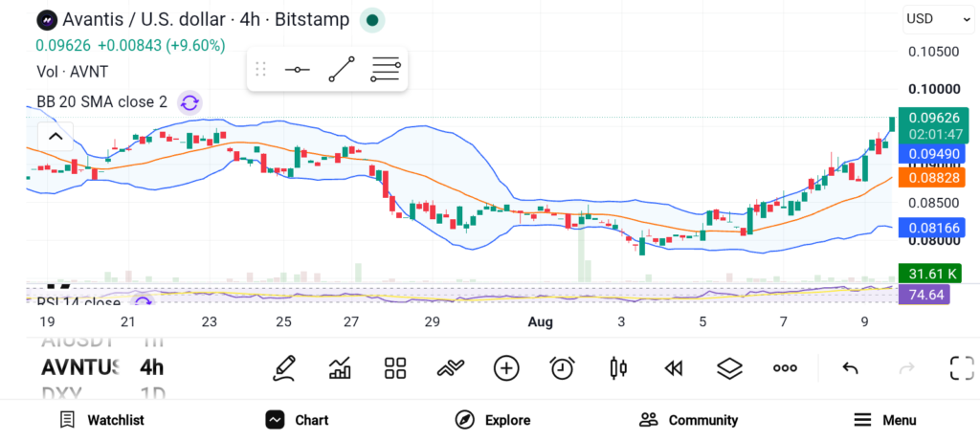Click the 4h interval button

click(151, 367)
